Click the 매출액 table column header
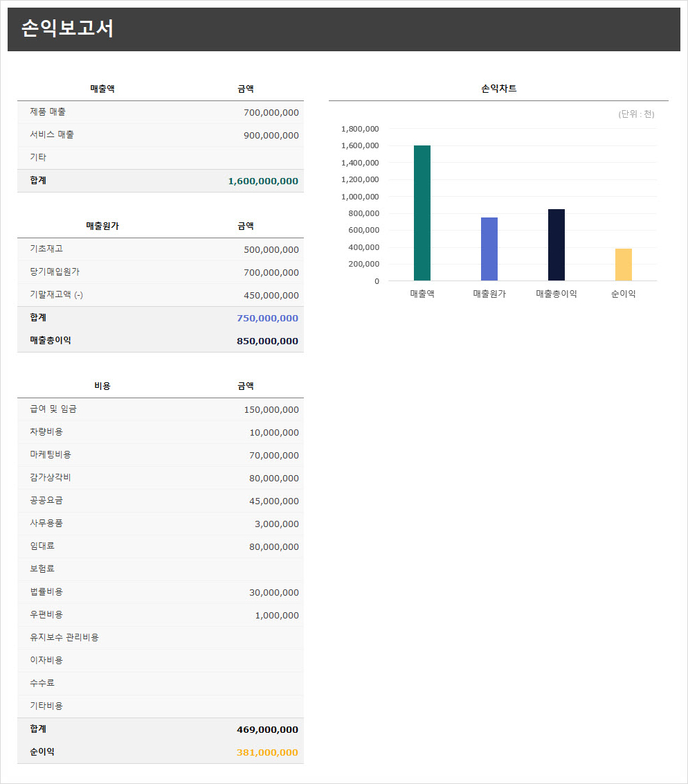This screenshot has height=784, width=688. pyautogui.click(x=102, y=89)
